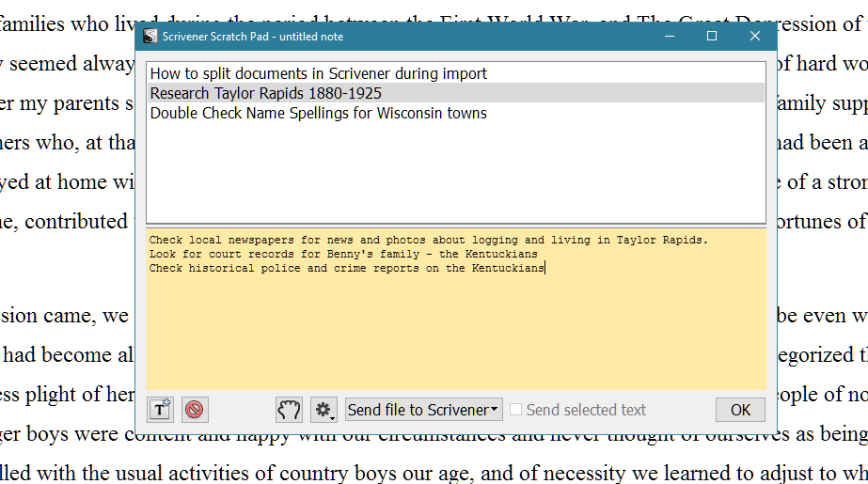
Task: Click inside the yellow note text area
Action: tap(456, 329)
